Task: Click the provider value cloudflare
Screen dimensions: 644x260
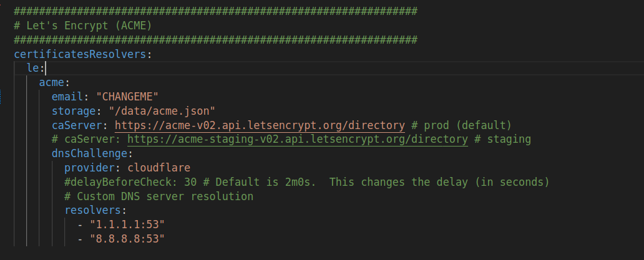Action: (159, 168)
